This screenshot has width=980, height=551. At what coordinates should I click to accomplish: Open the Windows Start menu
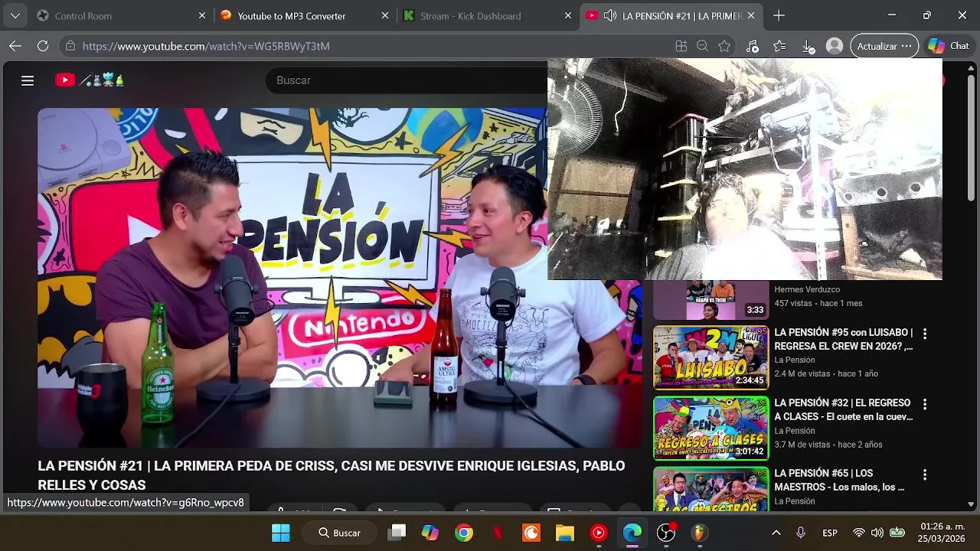click(x=281, y=533)
